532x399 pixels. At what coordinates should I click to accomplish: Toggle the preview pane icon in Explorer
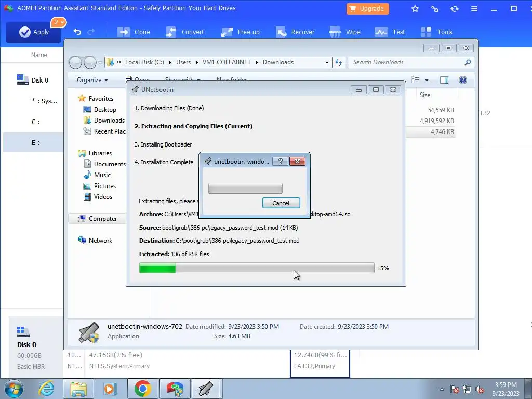click(444, 80)
